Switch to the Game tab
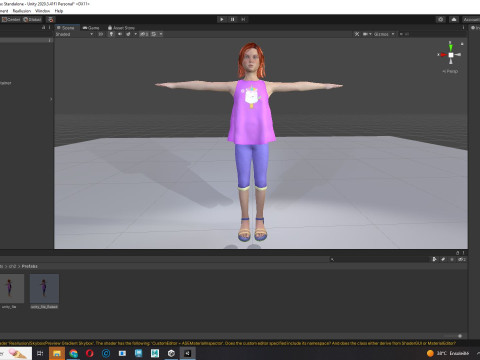480x360 pixels. (x=91, y=28)
